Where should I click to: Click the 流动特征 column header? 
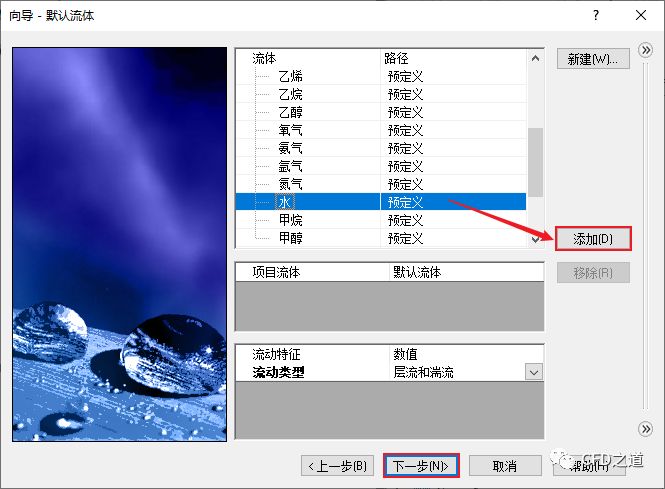tap(276, 354)
